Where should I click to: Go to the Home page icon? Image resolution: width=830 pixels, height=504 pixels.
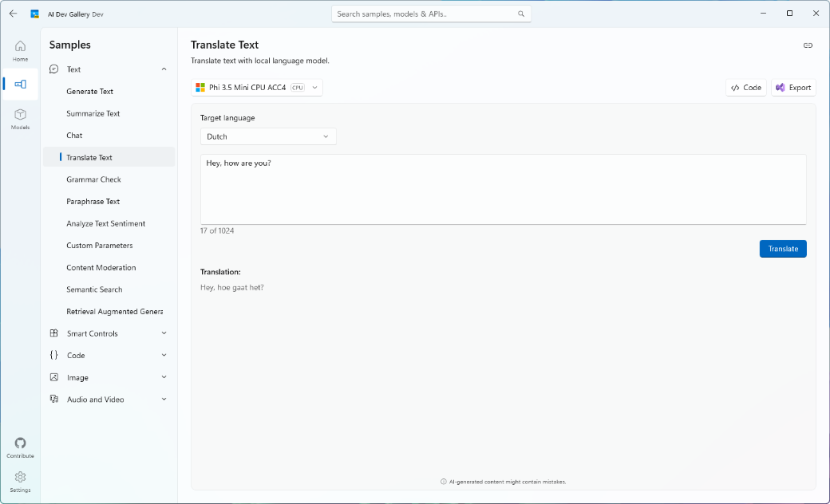pyautogui.click(x=20, y=46)
